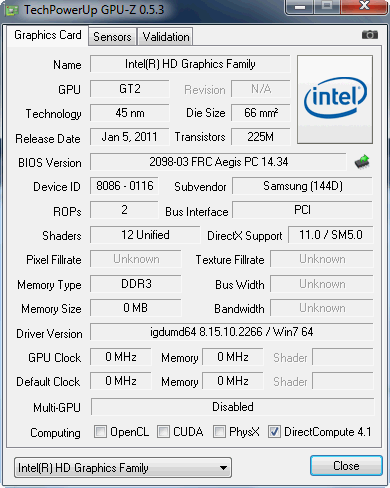
Task: Click the Close button
Action: coord(346,466)
